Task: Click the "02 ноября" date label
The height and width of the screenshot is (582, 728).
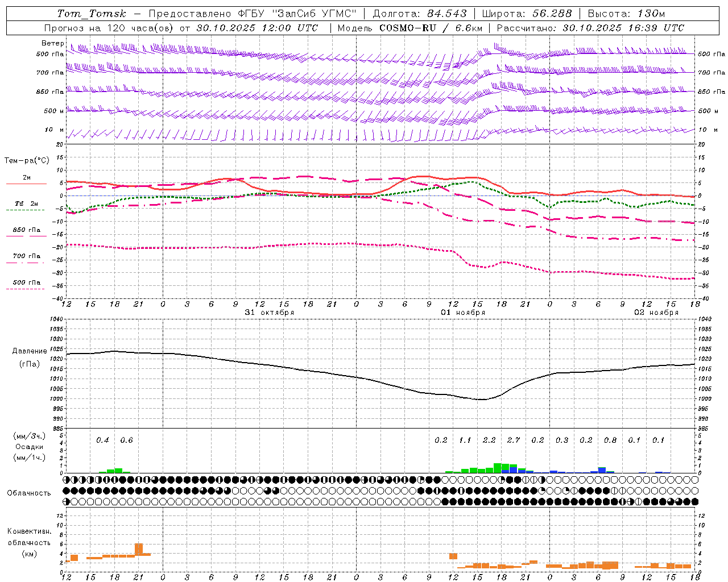Action: pyautogui.click(x=656, y=313)
